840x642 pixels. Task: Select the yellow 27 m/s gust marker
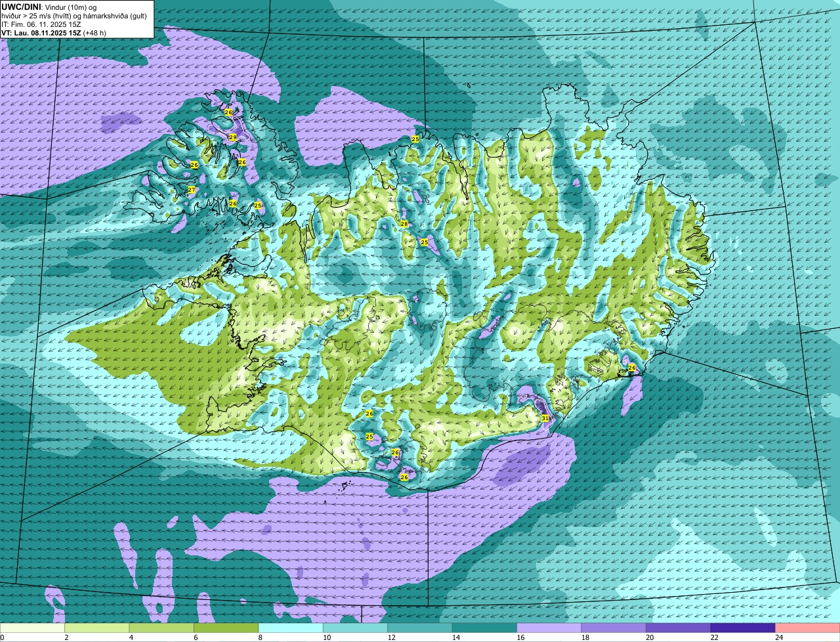coord(192,190)
